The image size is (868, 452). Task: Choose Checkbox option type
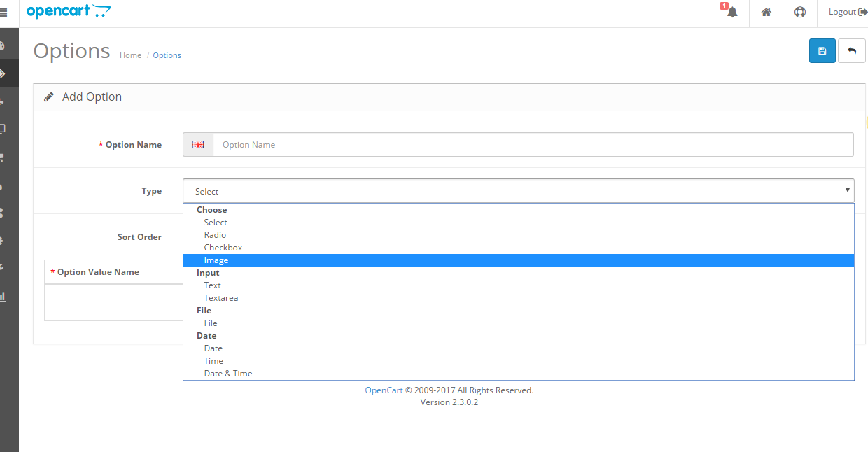(x=519, y=248)
